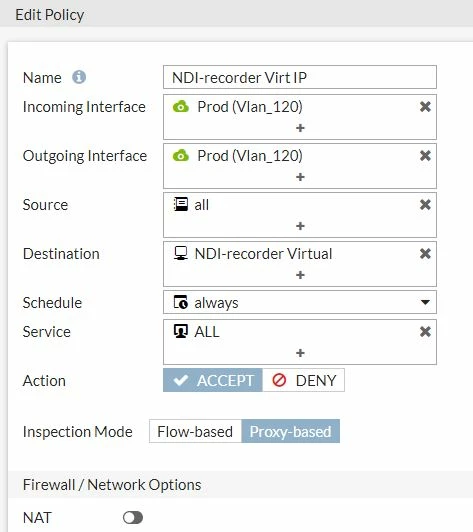Set Action to ACCEPT

tap(213, 380)
